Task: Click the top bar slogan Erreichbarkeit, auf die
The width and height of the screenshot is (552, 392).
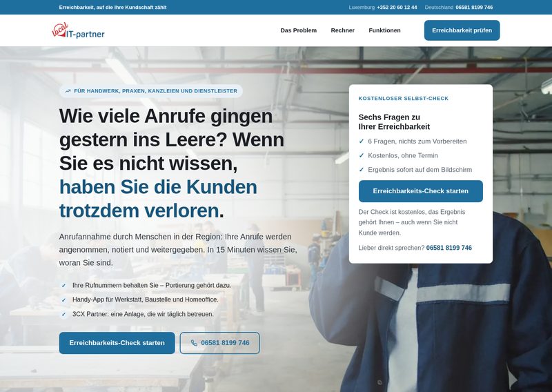Action: tap(112, 7)
